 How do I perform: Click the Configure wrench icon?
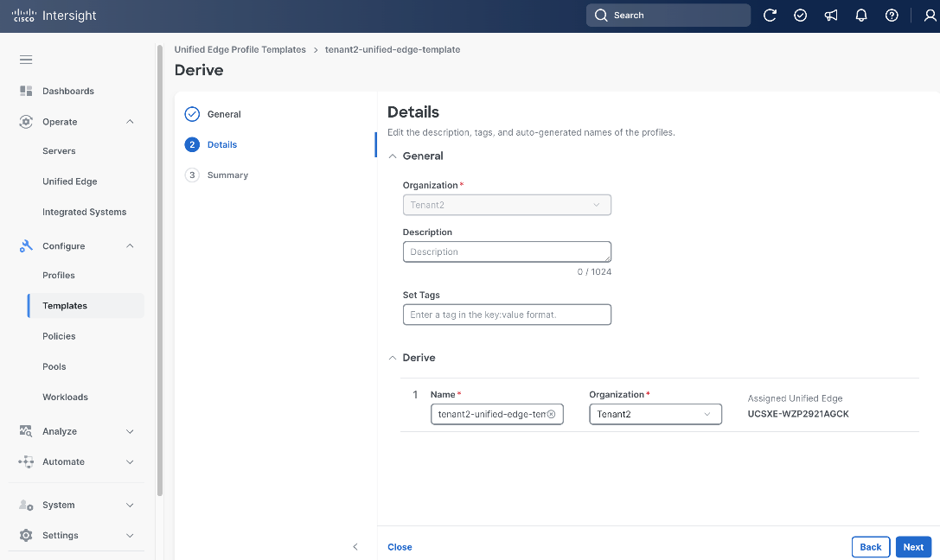[x=26, y=246]
